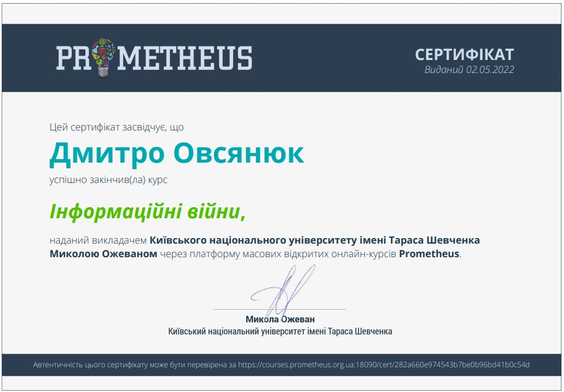Click the line 'успішно закінчив(ла) курс'
The width and height of the screenshot is (564, 392).
click(x=109, y=180)
